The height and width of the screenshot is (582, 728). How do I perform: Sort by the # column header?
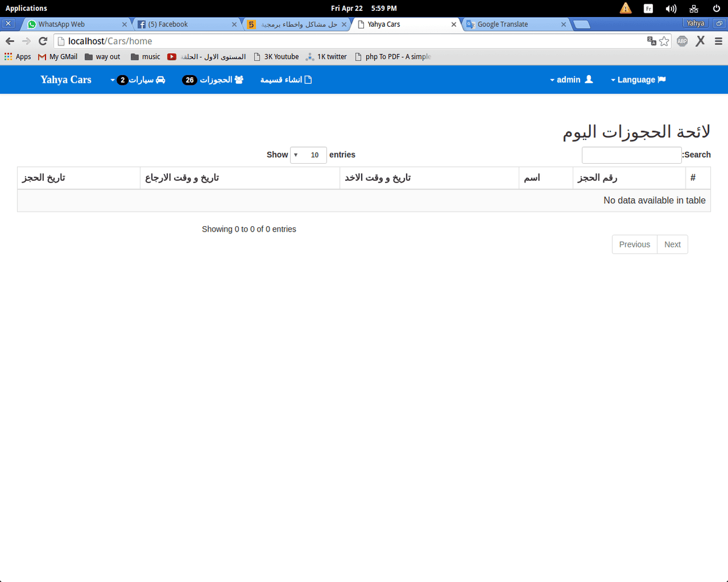coord(698,178)
